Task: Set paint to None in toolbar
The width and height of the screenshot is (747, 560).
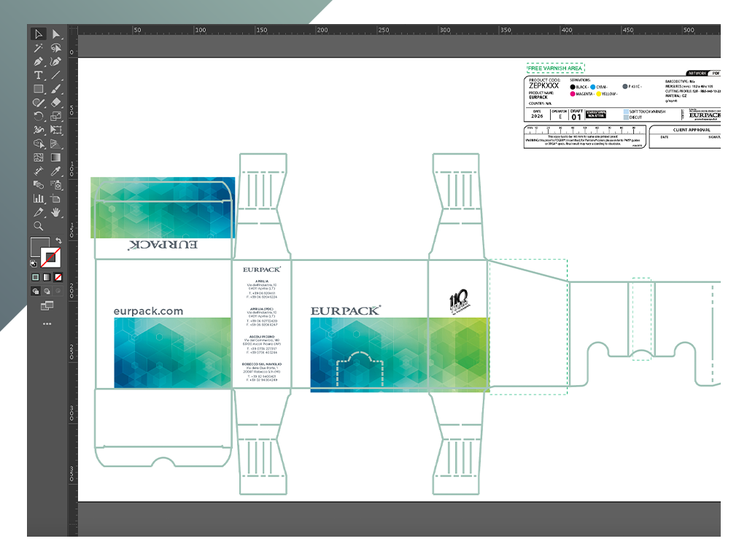Action: click(58, 277)
